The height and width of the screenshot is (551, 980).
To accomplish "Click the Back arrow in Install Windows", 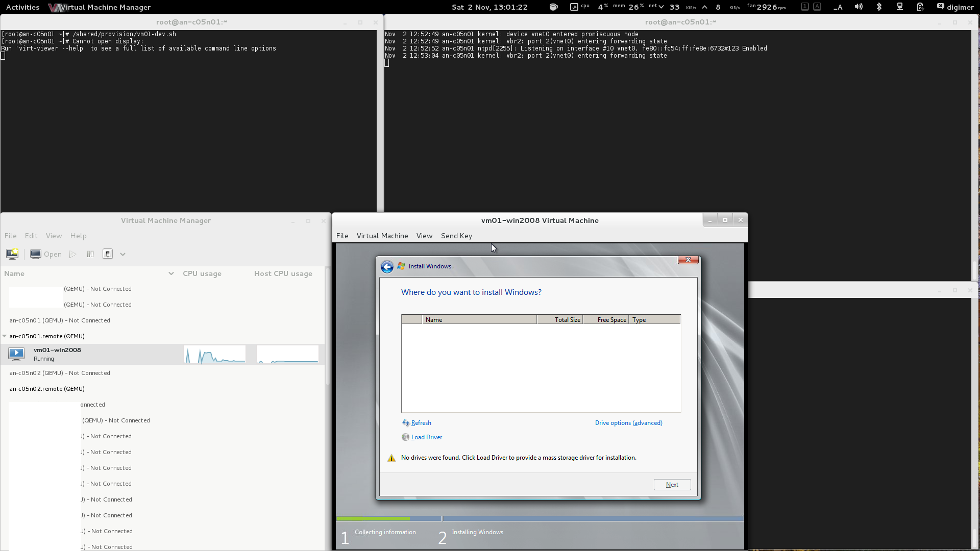I will click(387, 267).
